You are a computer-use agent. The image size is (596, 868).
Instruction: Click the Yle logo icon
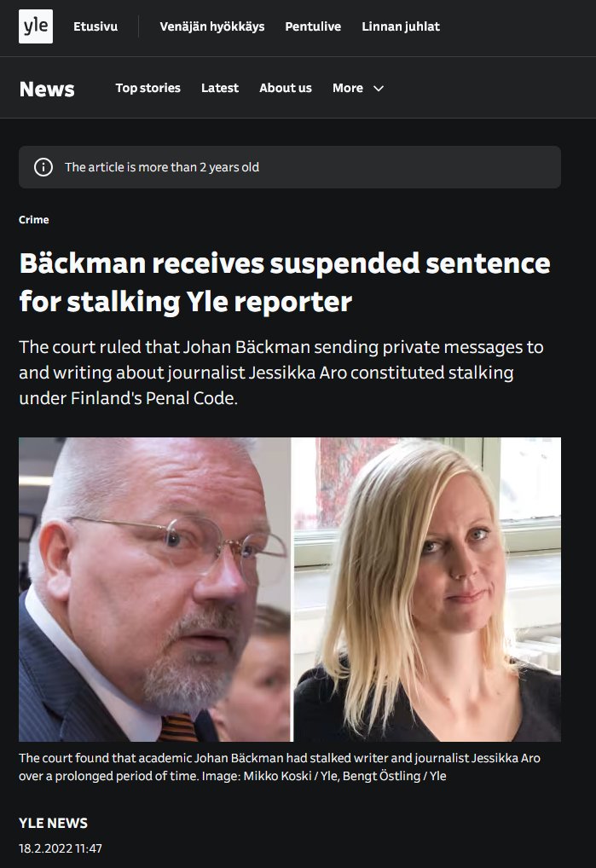(x=36, y=26)
